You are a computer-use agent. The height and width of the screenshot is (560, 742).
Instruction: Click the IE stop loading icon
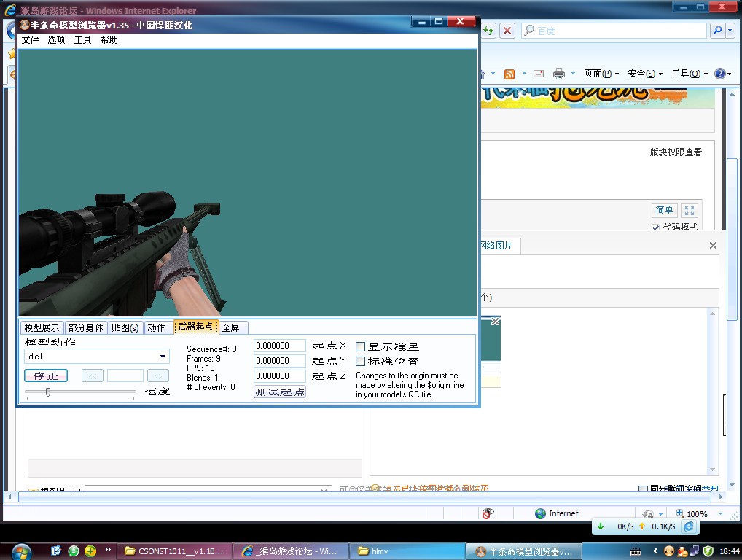pos(507,31)
